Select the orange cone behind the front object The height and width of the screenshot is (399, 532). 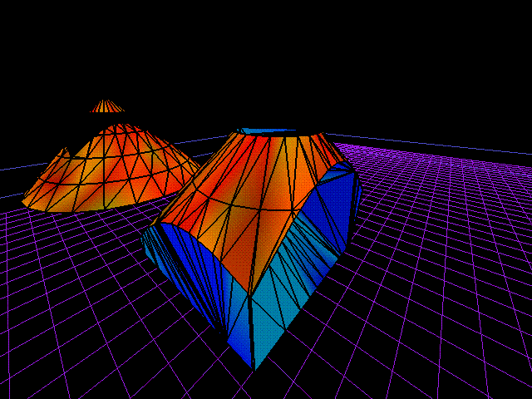[112, 168]
